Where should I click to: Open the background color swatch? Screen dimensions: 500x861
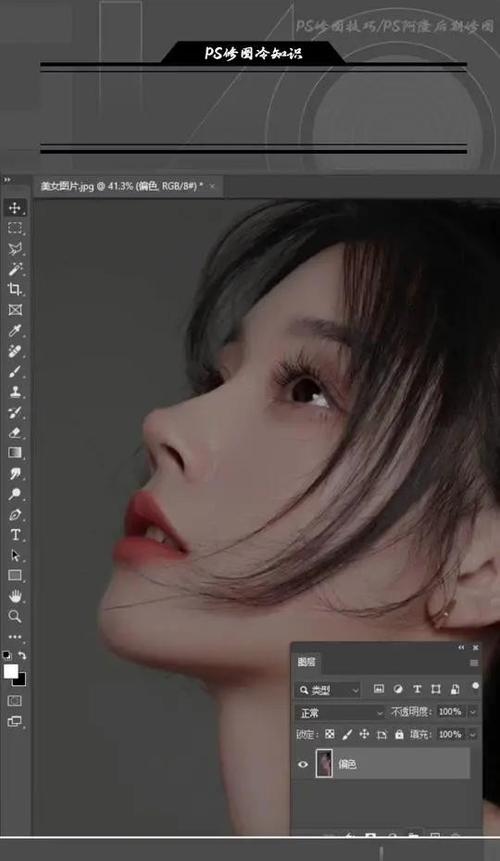coord(21,681)
